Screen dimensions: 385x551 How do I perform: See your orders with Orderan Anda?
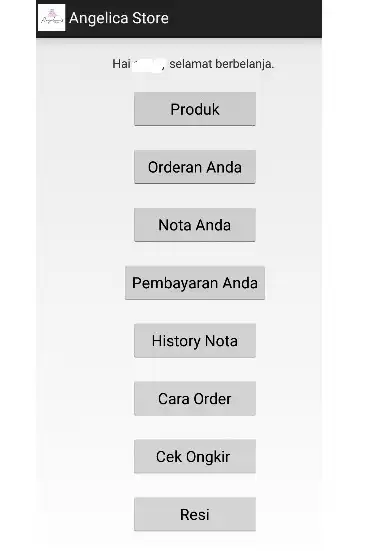pyautogui.click(x=195, y=167)
